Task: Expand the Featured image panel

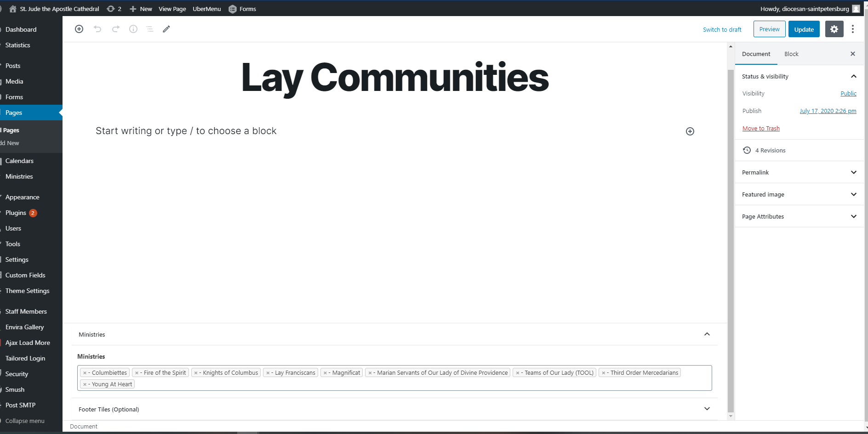Action: pos(853,194)
